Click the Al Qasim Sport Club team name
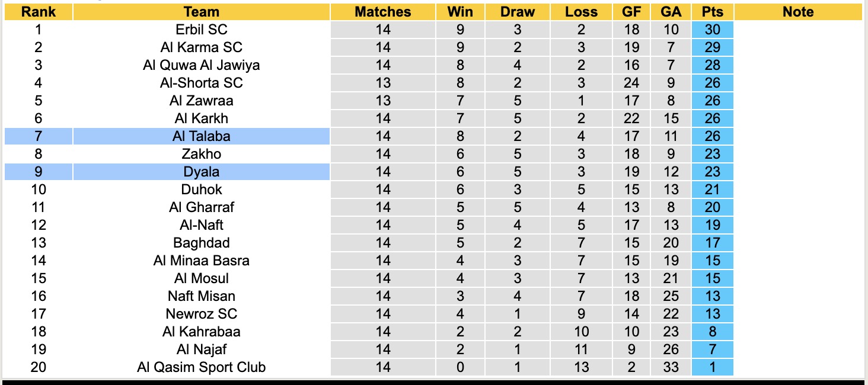Viewport: 868px width, 385px height. (x=202, y=367)
